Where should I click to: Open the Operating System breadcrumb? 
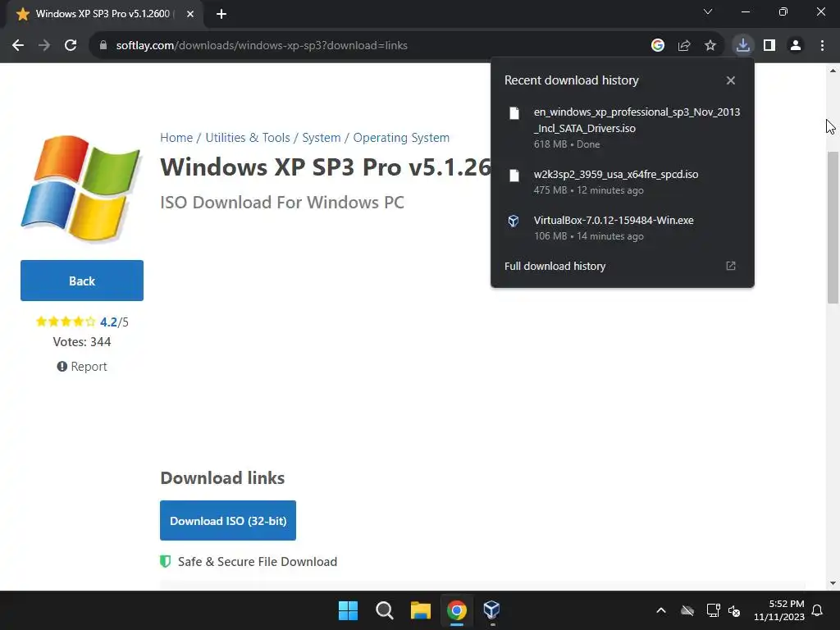point(401,138)
